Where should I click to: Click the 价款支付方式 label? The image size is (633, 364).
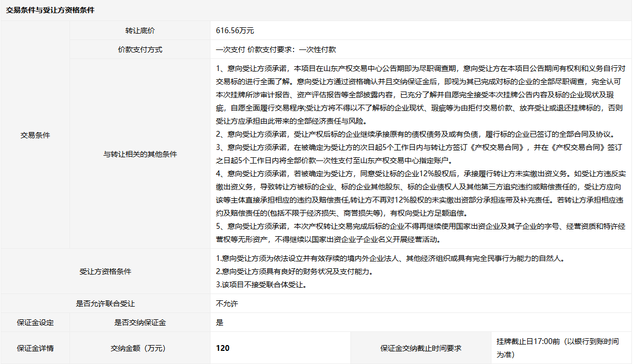pos(140,49)
